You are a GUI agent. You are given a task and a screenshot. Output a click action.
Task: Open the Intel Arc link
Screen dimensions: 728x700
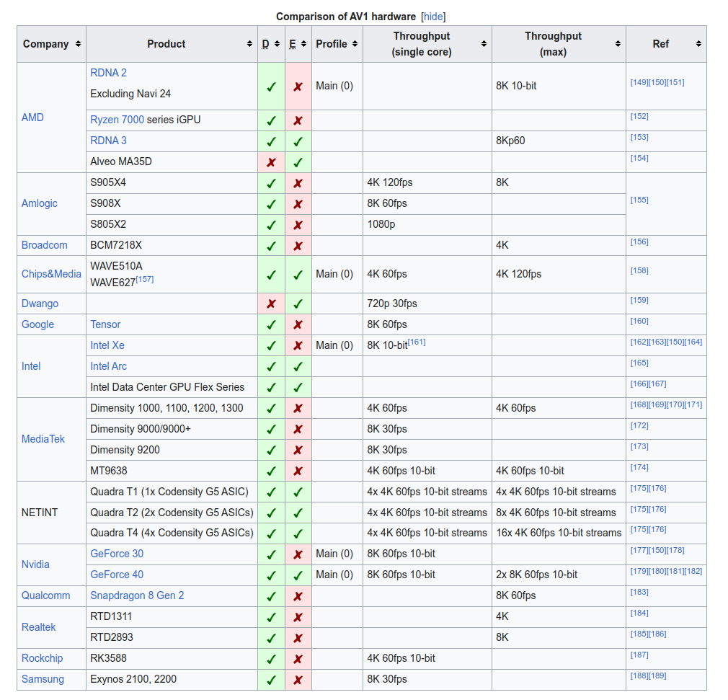108,366
